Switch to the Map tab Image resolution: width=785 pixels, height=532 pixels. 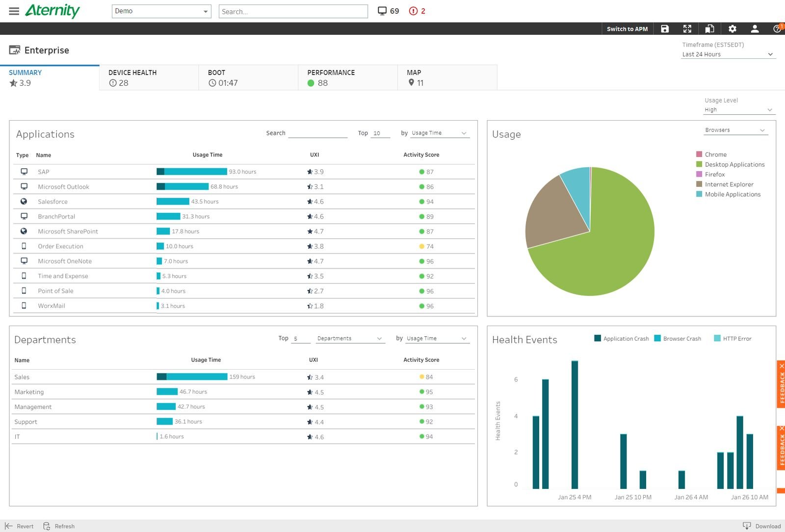point(447,77)
